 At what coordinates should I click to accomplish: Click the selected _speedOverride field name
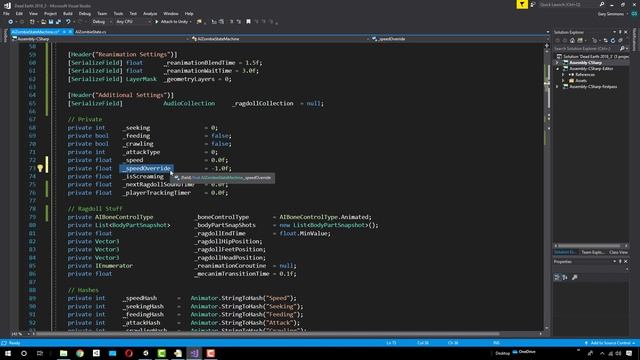click(147, 168)
